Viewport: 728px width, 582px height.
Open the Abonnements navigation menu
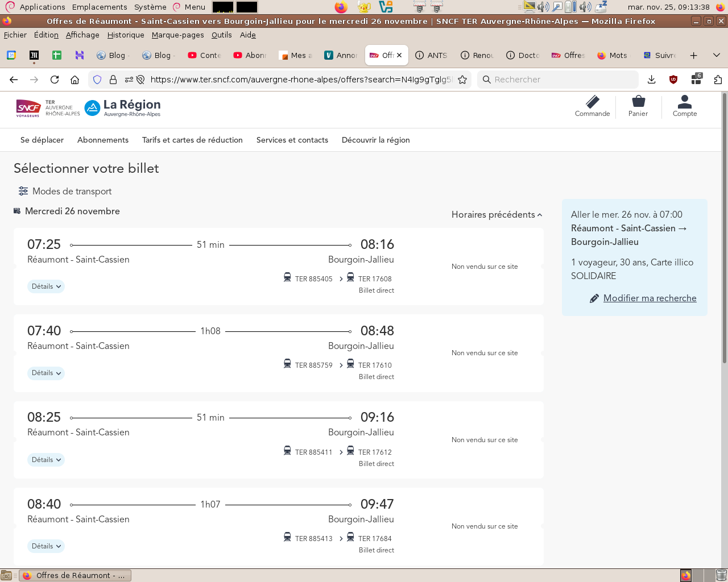(x=103, y=140)
